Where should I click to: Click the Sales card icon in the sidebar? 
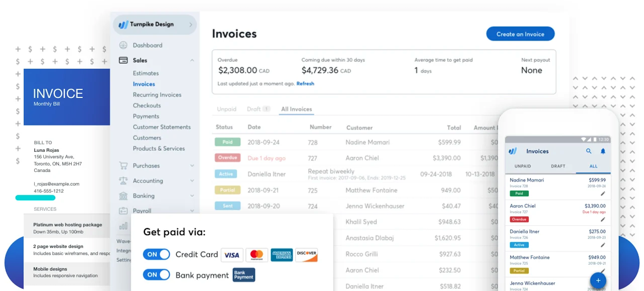[123, 60]
